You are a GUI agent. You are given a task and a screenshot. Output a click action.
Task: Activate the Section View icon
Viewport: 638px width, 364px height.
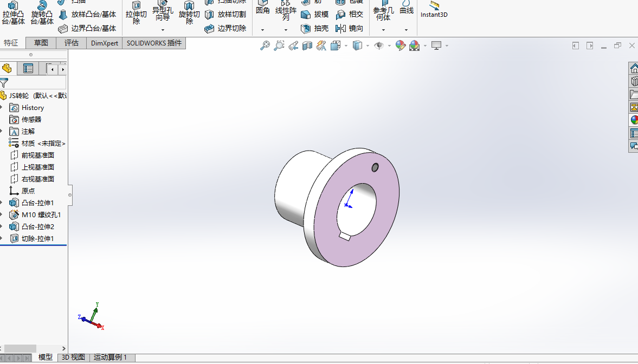click(307, 46)
